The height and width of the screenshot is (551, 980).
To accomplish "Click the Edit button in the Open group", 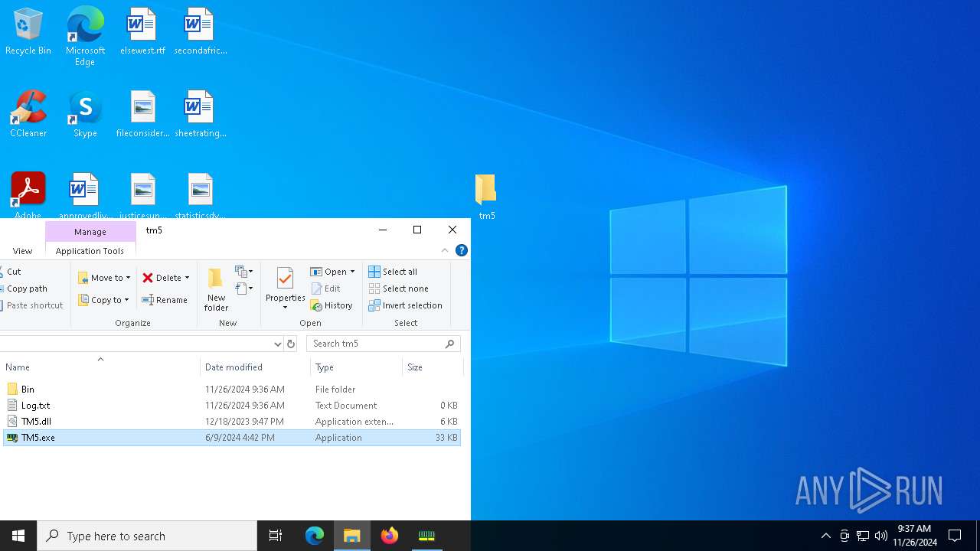I will click(326, 289).
